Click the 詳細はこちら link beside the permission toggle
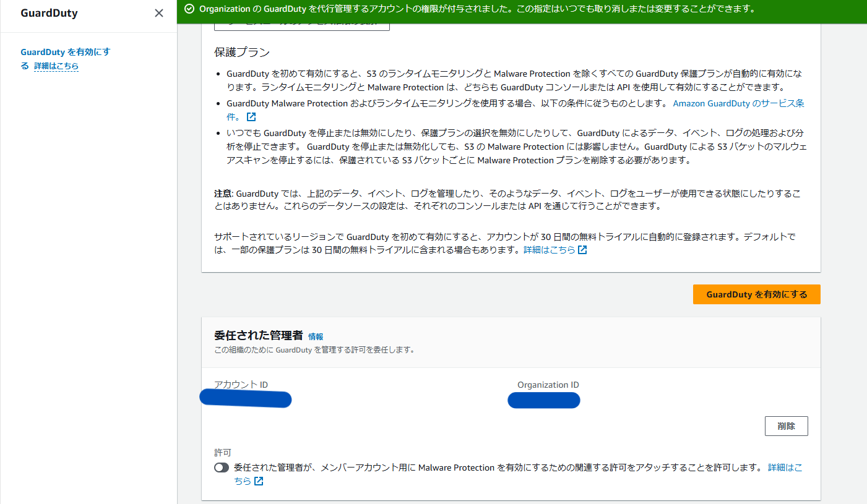The height and width of the screenshot is (504, 867). [x=786, y=468]
